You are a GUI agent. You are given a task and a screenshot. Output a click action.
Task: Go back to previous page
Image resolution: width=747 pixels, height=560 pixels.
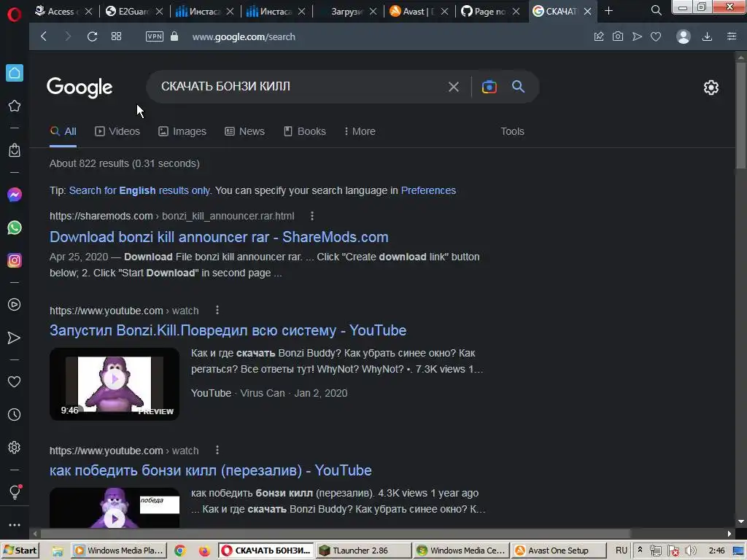point(44,36)
